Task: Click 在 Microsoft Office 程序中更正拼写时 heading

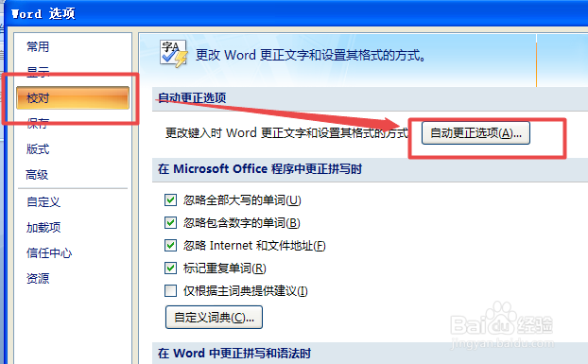Action: (260, 168)
